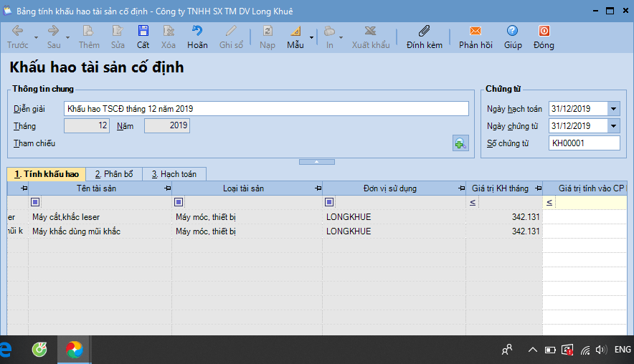634x364 pixels.
Task: Open filter operator for Giá trị KH tháng
Action: (x=473, y=202)
